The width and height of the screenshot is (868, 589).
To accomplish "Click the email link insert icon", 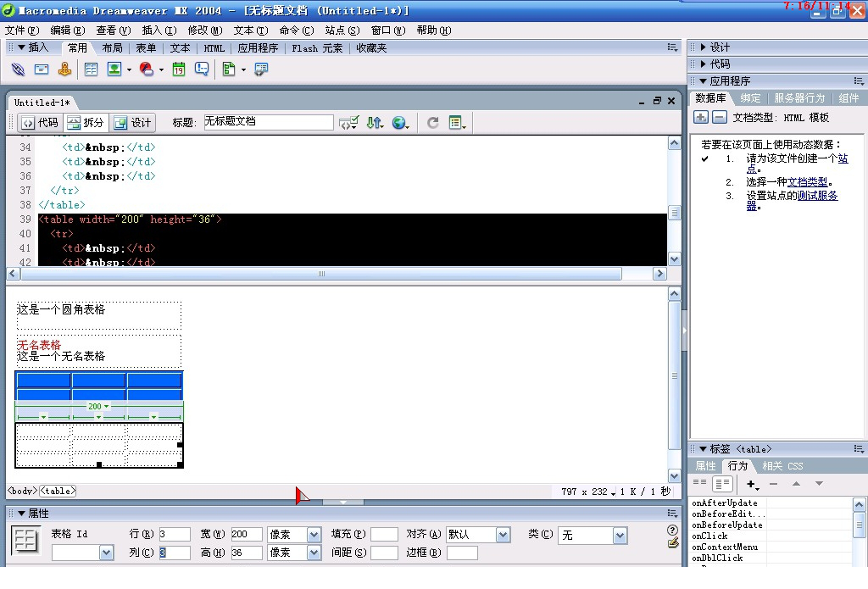I will coord(42,69).
